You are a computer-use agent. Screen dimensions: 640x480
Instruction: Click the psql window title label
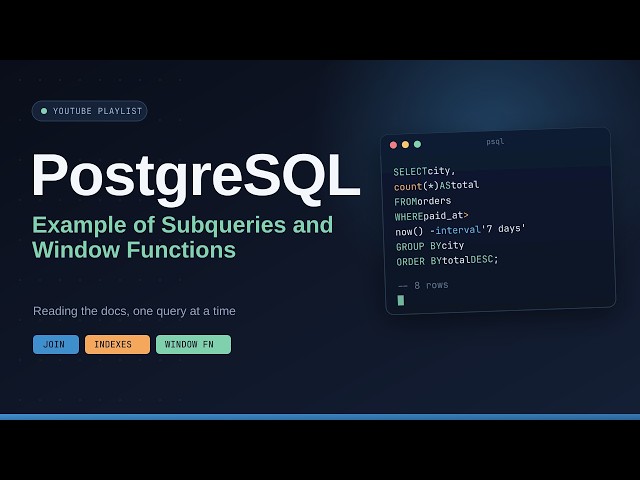[495, 142]
